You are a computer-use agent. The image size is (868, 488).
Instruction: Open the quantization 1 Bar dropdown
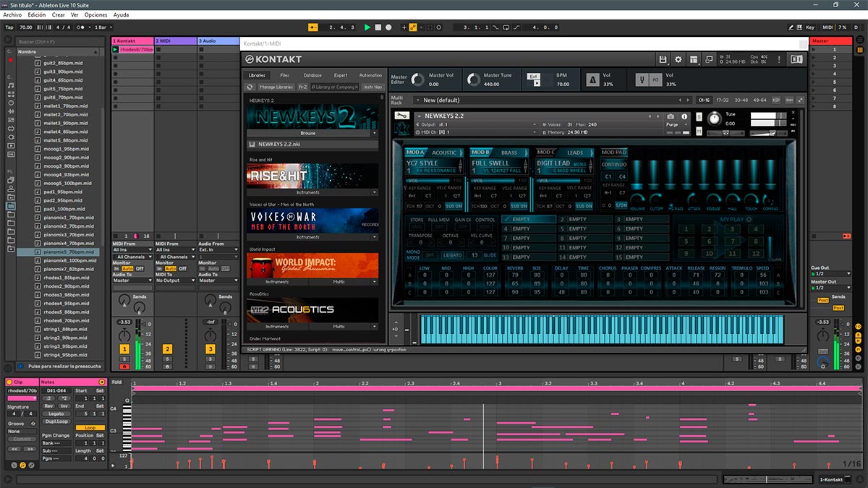click(102, 27)
